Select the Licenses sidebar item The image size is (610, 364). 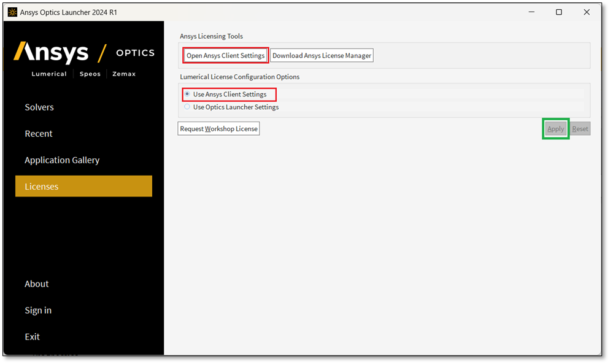[83, 186]
